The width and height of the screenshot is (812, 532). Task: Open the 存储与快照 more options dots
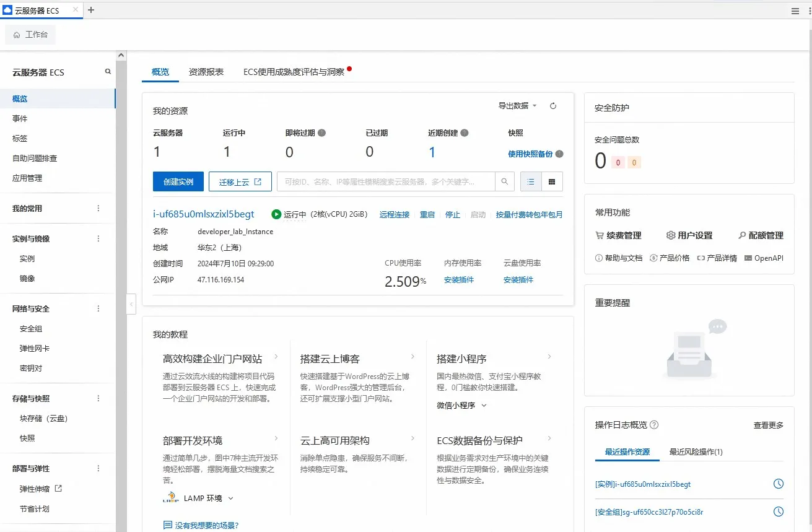98,398
